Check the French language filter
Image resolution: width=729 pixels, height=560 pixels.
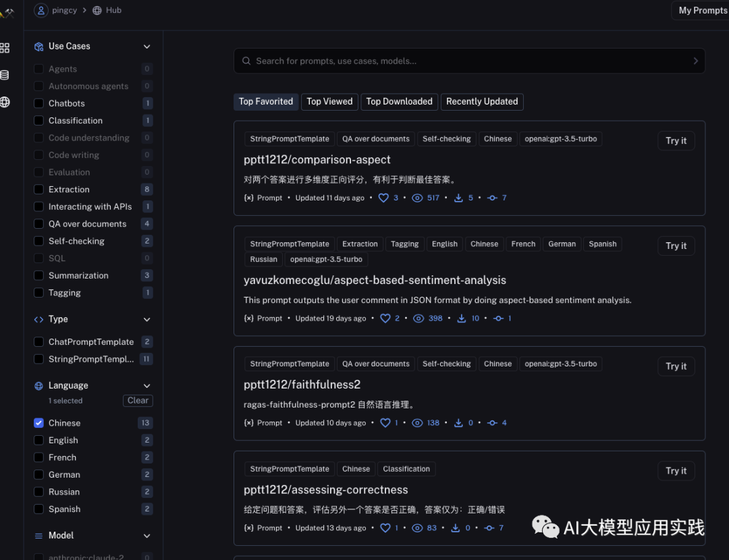pos(39,457)
